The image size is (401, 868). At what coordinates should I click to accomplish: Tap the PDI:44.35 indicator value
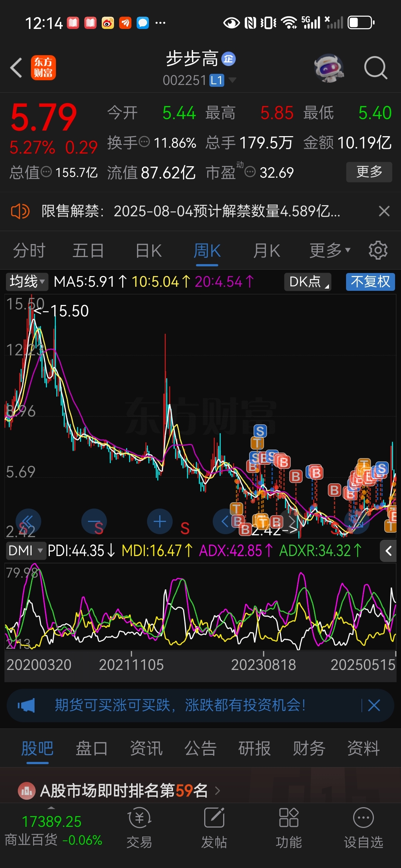76,550
